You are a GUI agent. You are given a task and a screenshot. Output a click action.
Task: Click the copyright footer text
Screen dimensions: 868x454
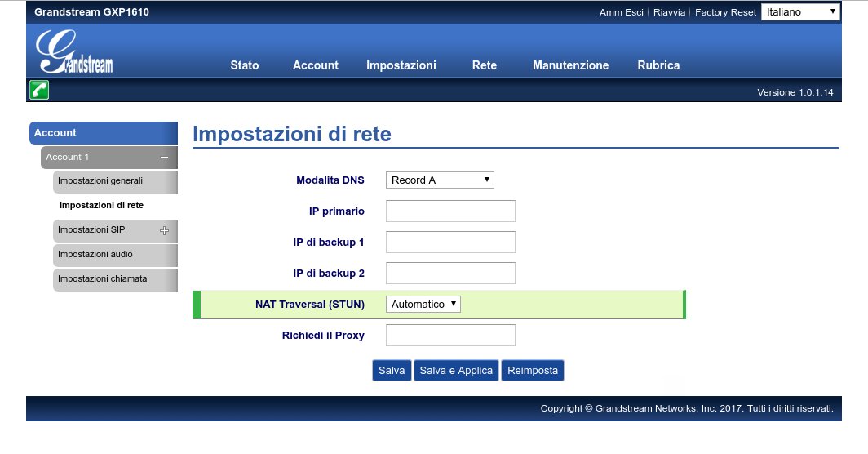[x=687, y=408]
